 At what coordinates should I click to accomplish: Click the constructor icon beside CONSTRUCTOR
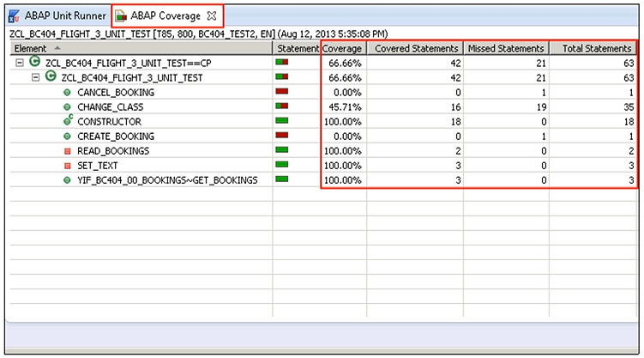click(67, 121)
